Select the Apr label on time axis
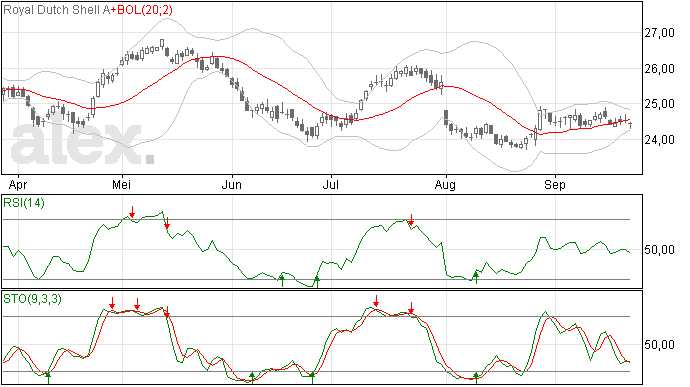Image resolution: width=690 pixels, height=387 pixels. pos(18,185)
